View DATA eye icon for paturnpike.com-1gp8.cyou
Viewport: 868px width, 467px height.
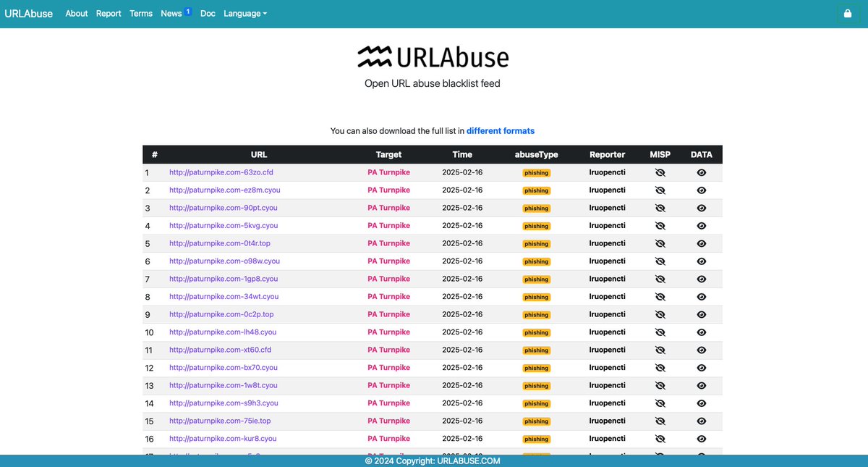tap(701, 279)
